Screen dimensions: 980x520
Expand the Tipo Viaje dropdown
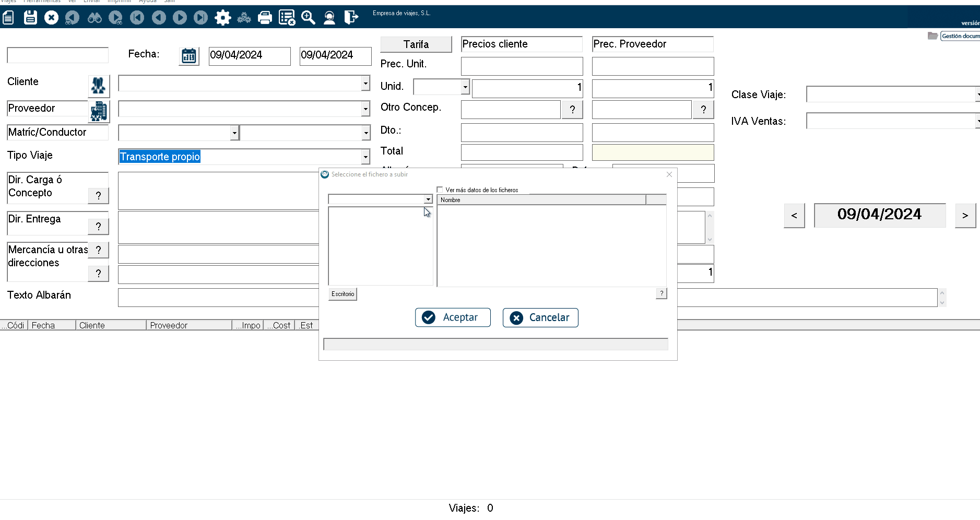(365, 157)
